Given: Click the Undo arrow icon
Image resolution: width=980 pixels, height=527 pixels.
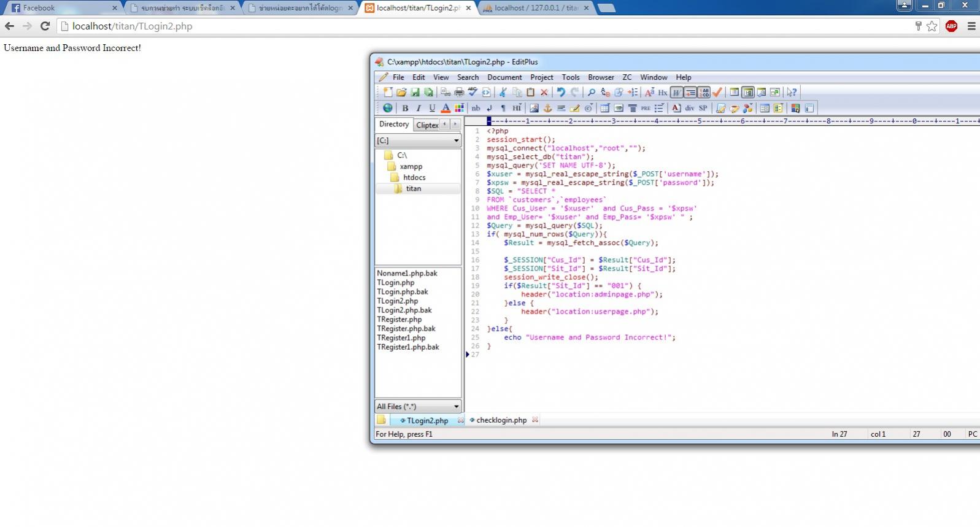Looking at the screenshot, I should click(x=561, y=92).
